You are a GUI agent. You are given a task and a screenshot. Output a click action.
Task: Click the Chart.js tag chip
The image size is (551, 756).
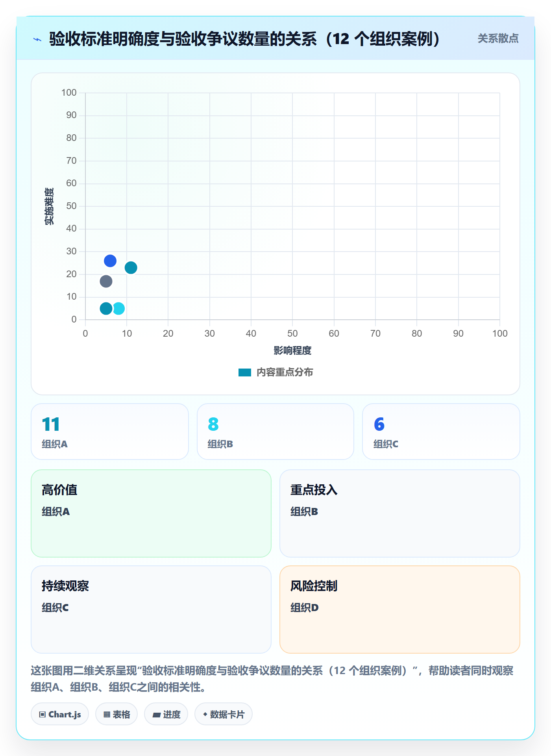click(60, 714)
